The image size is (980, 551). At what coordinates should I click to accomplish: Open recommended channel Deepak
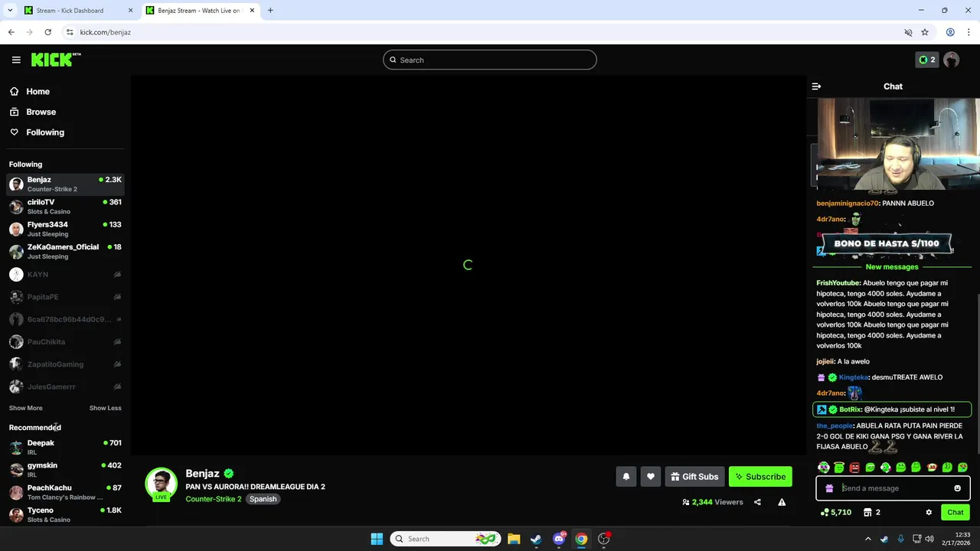[x=65, y=447]
